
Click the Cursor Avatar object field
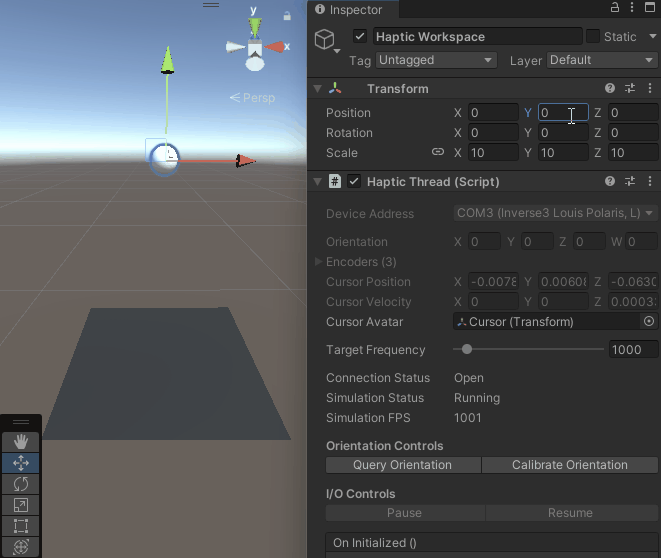click(x=547, y=322)
